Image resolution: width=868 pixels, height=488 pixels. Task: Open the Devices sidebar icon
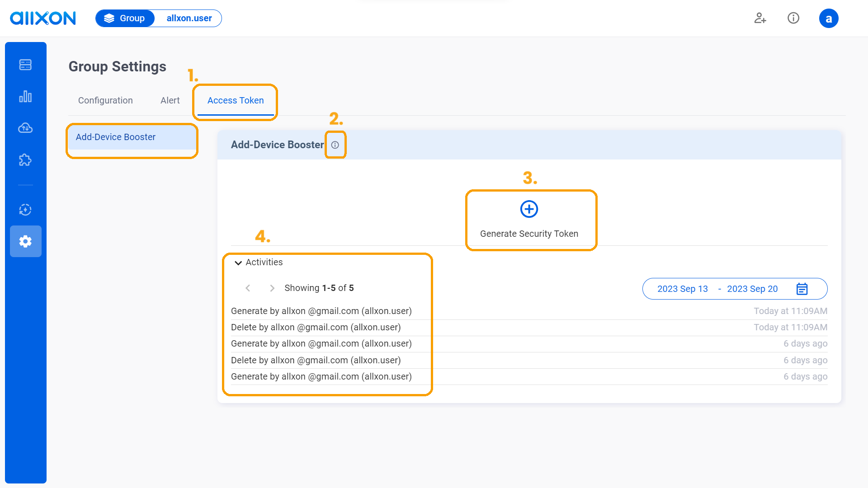point(25,65)
